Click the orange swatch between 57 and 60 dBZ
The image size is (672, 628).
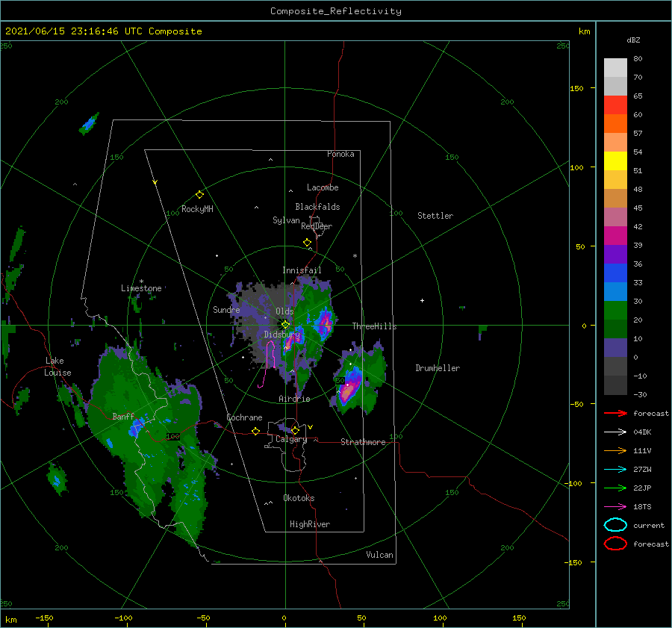615,124
